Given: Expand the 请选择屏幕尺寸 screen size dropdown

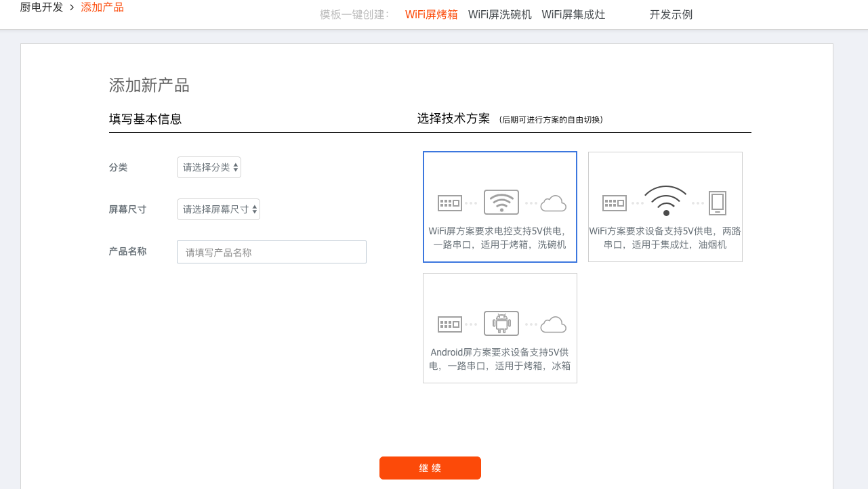Looking at the screenshot, I should (x=218, y=209).
